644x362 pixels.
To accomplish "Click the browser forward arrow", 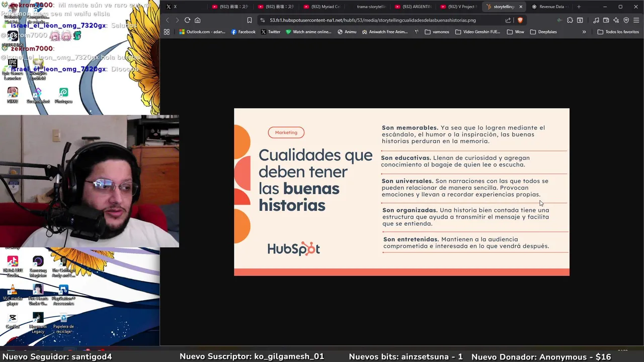I will click(177, 20).
